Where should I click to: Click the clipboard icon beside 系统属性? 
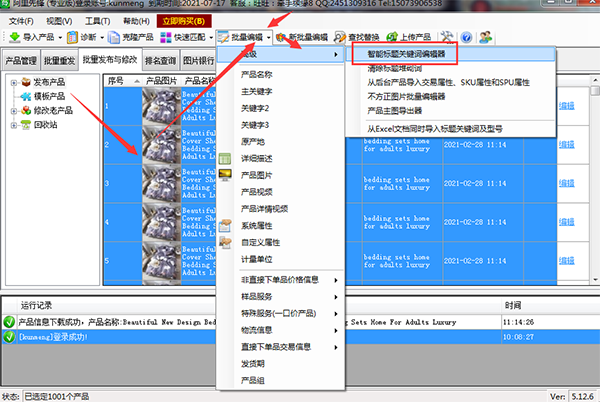(225, 226)
